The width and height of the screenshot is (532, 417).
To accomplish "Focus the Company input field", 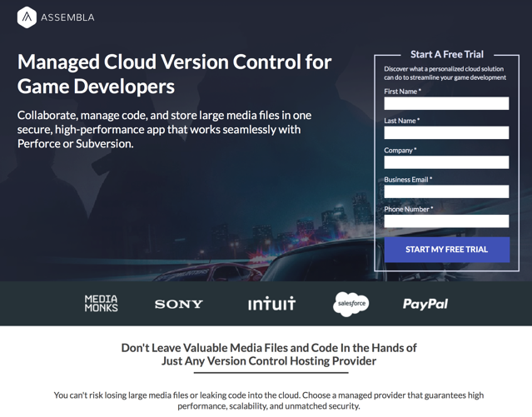I will point(446,162).
